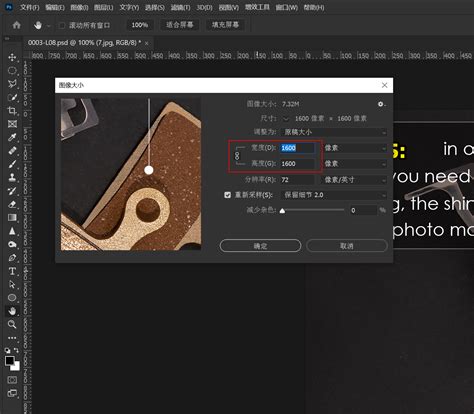Open the 图像(I) menu
Image resolution: width=474 pixels, height=414 pixels.
coord(79,7)
